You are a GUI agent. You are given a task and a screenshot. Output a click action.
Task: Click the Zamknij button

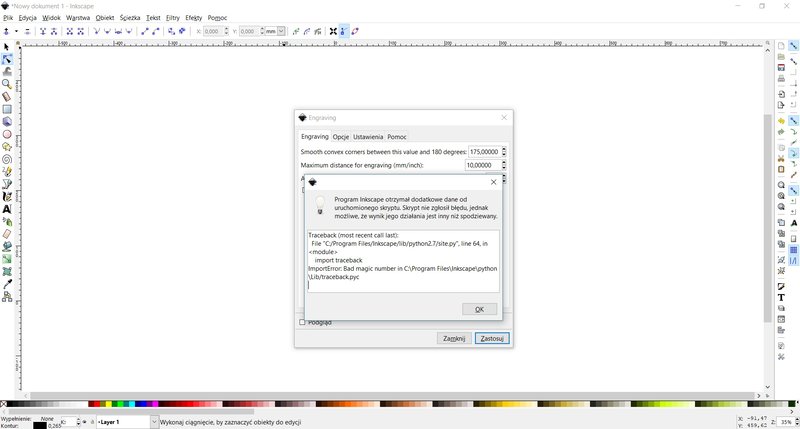tap(454, 338)
